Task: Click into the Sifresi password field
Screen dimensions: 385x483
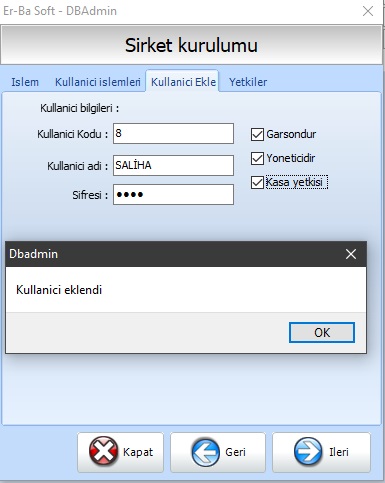Action: point(173,194)
